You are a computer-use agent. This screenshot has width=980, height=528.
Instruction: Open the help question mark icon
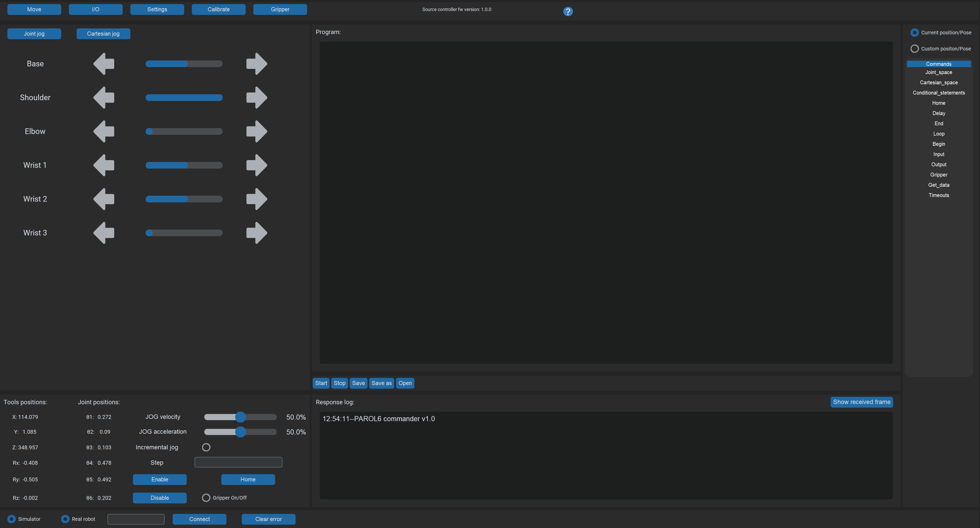(x=568, y=12)
